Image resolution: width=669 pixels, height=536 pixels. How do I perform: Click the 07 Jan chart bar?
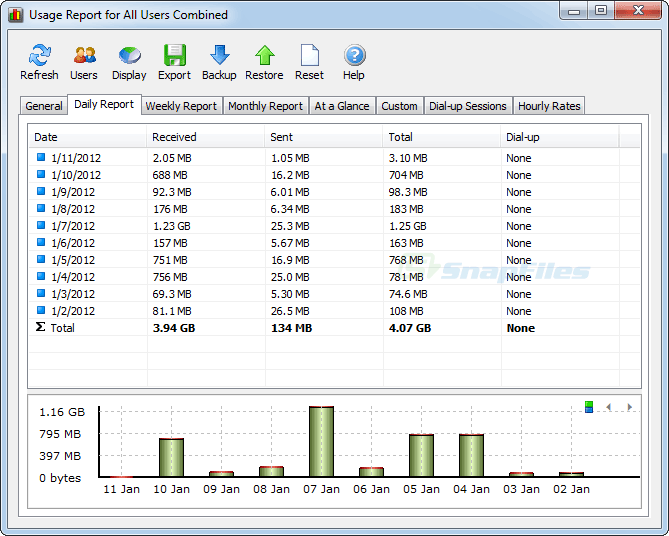321,441
